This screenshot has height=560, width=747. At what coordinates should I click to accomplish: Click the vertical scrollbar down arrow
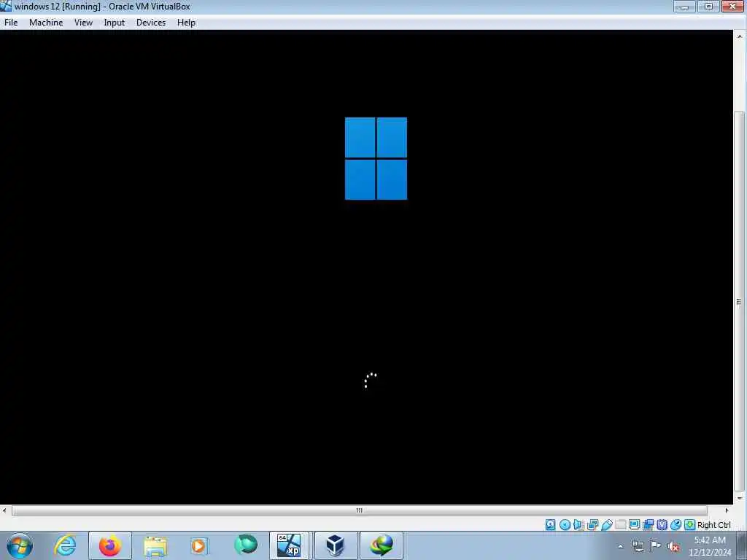coord(740,498)
